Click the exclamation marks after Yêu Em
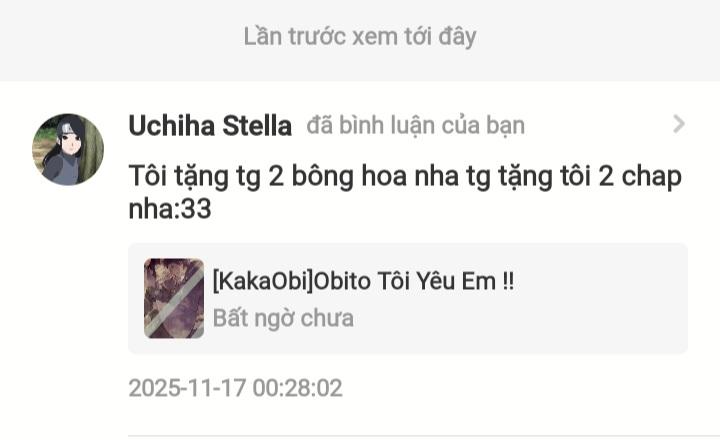This screenshot has height=440, width=720. [x=508, y=281]
